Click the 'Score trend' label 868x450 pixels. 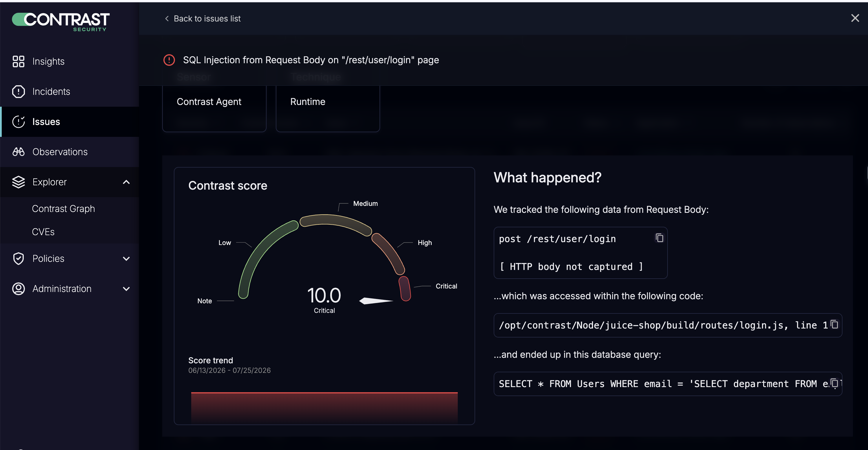pos(211,360)
